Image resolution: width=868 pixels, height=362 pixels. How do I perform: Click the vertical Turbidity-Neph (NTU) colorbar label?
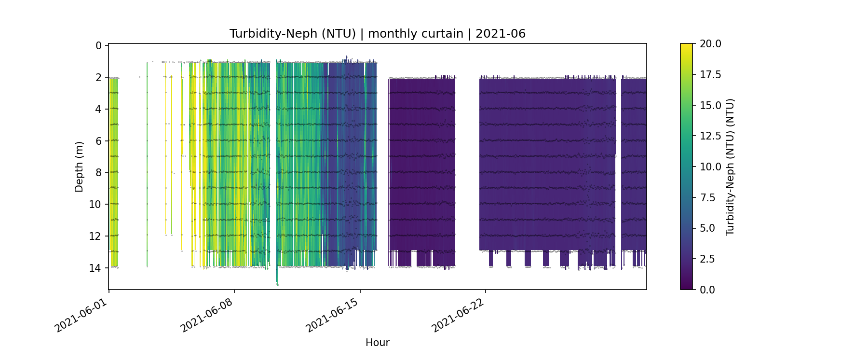click(x=730, y=167)
